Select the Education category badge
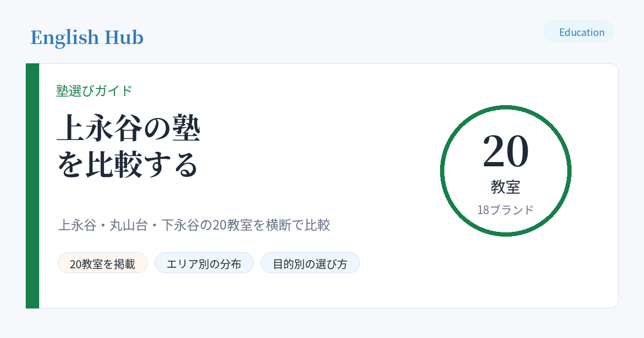Image resolution: width=644 pixels, height=338 pixels. pyautogui.click(x=579, y=32)
